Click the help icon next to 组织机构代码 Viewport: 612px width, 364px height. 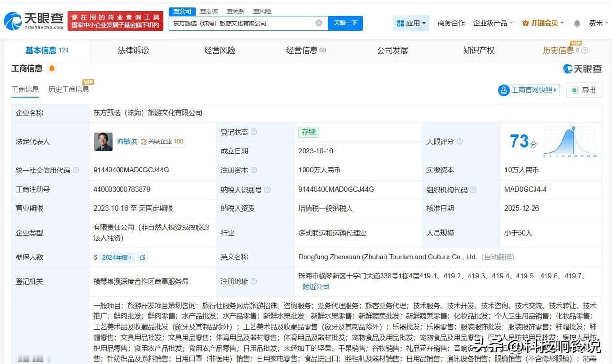(x=473, y=190)
